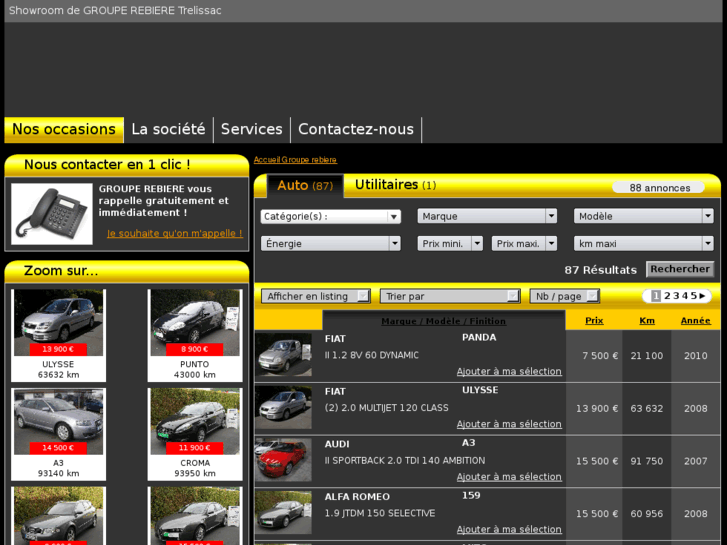Sort results by the Prix column header
The width and height of the screenshot is (727, 545).
point(594,321)
